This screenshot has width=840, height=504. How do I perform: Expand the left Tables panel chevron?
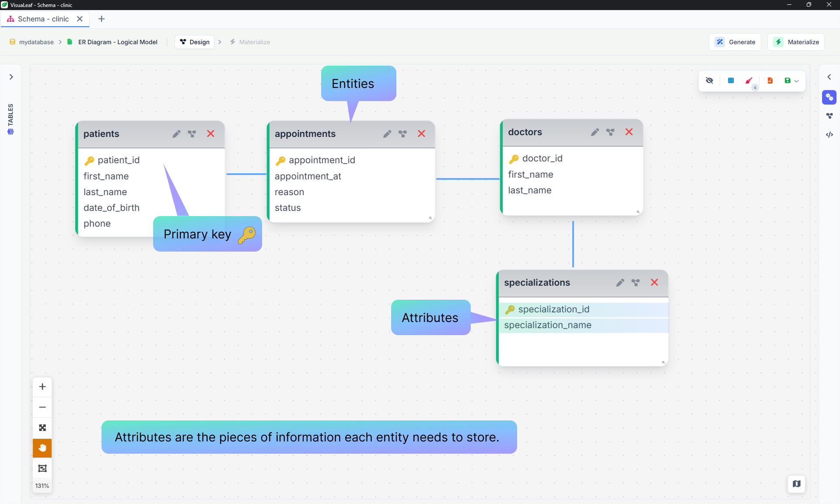click(11, 77)
